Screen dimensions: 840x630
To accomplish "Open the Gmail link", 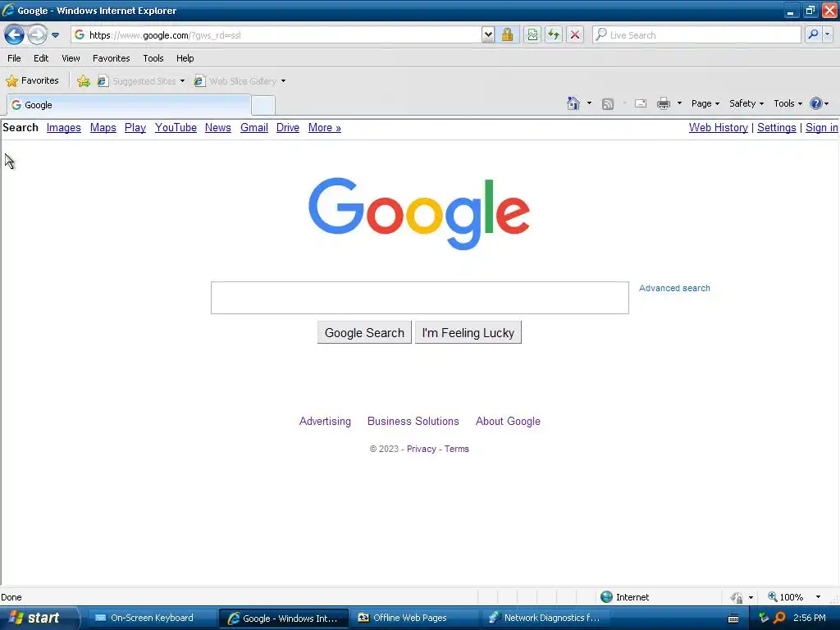I will [x=254, y=127].
